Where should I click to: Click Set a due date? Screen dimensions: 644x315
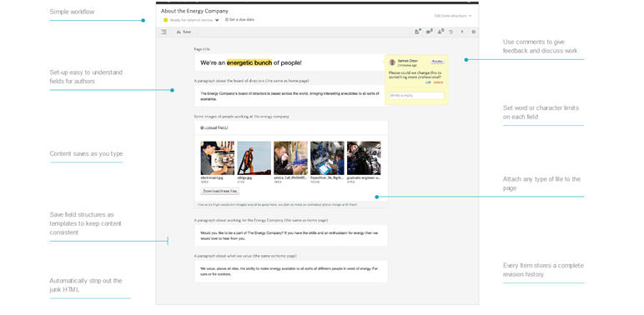(239, 19)
